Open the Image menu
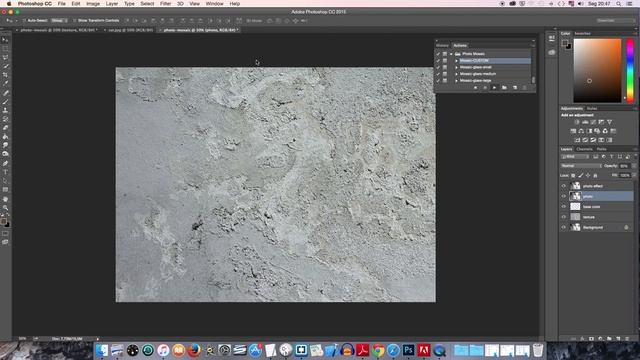 [93, 4]
